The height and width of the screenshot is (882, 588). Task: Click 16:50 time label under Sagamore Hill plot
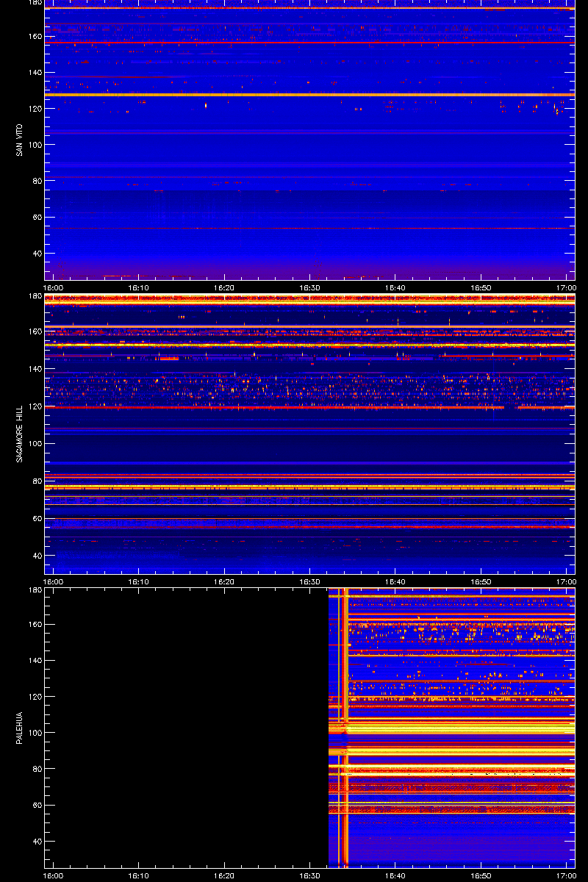point(481,582)
